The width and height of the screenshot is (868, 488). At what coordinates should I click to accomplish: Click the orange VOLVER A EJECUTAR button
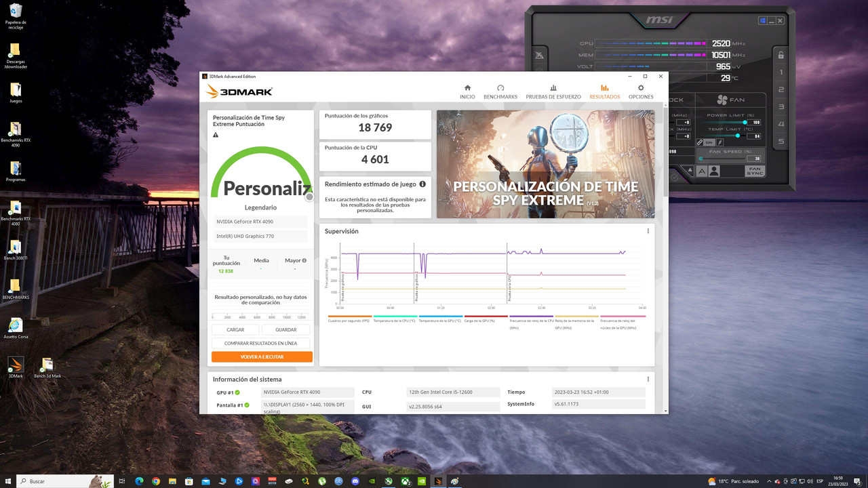[x=262, y=357]
